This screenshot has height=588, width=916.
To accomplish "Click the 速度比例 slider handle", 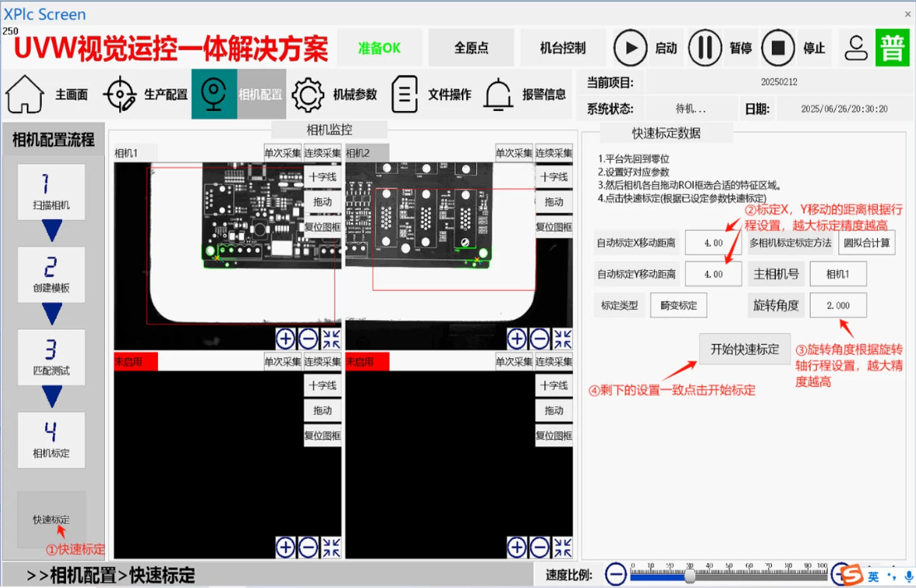I will point(690,575).
